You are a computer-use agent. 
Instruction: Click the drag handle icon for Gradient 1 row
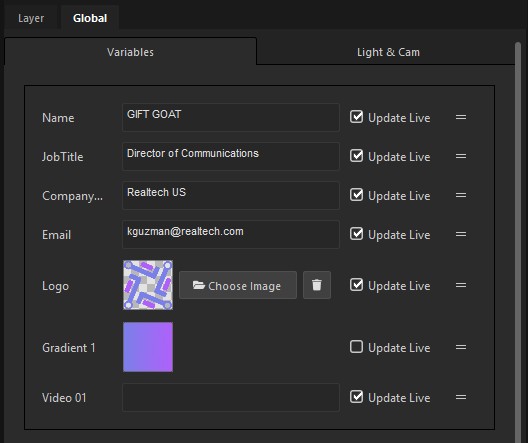(461, 347)
